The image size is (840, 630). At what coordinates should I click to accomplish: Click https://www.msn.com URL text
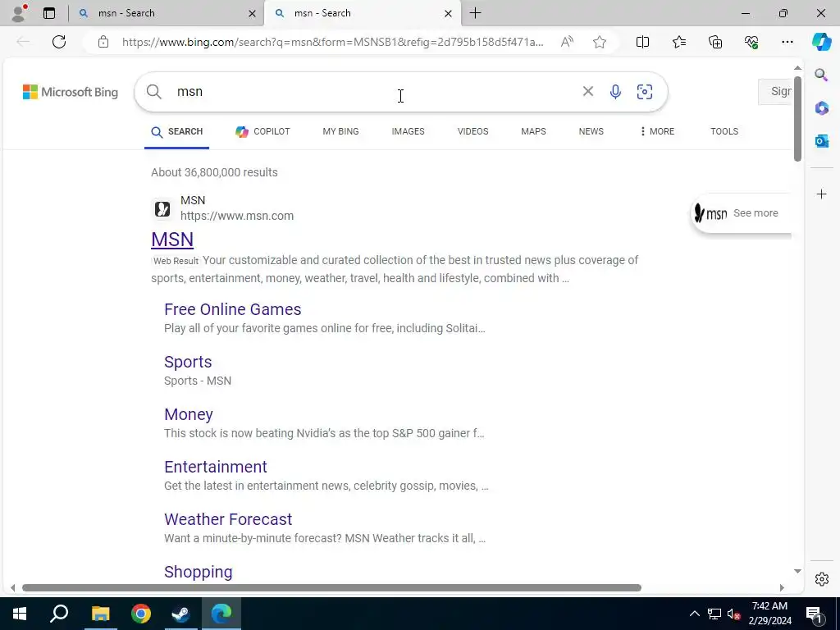[237, 216]
